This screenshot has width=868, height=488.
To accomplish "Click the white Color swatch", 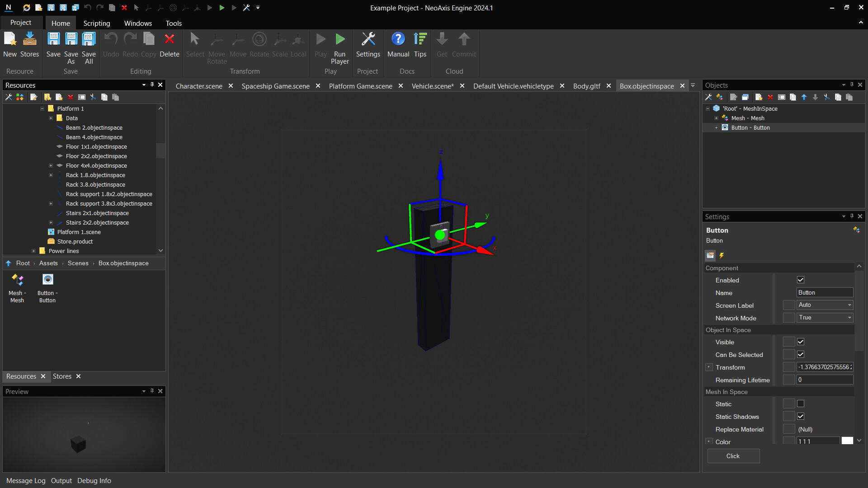I will 847,441.
